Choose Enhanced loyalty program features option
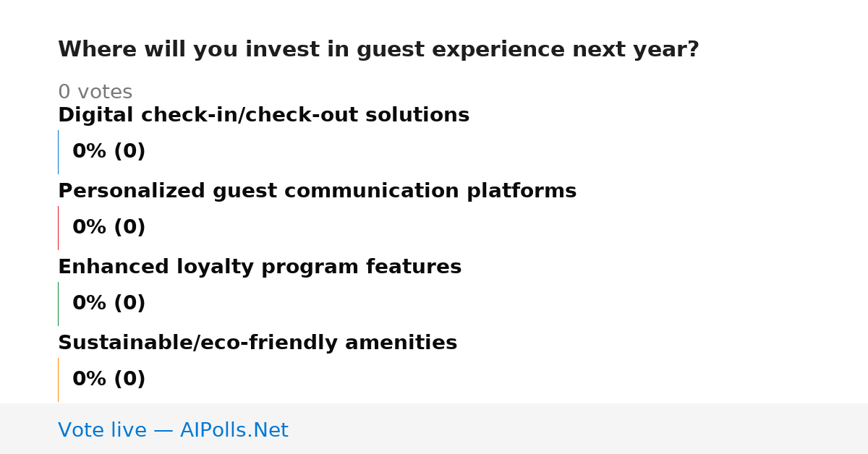Image resolution: width=868 pixels, height=454 pixels. [x=260, y=267]
